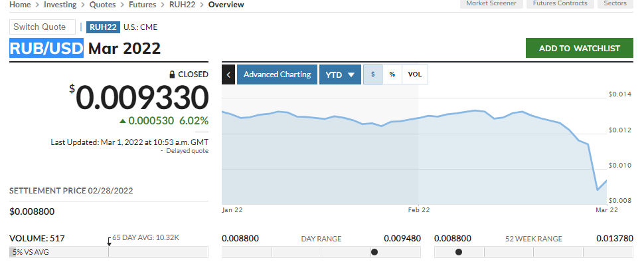Click 52 week high 0.013780
Viewport: 644px width, 262px height.
[615, 239]
